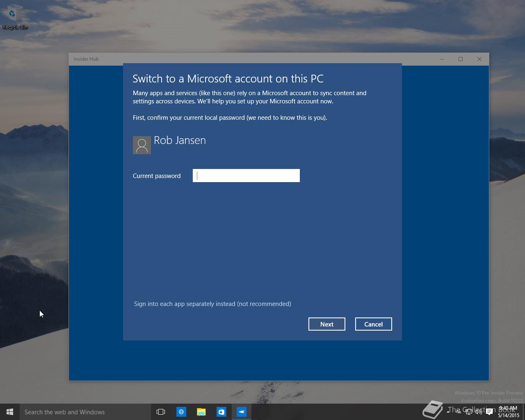Open the taskbar clock showing 9:40 AM
The image size is (525, 420).
509,412
